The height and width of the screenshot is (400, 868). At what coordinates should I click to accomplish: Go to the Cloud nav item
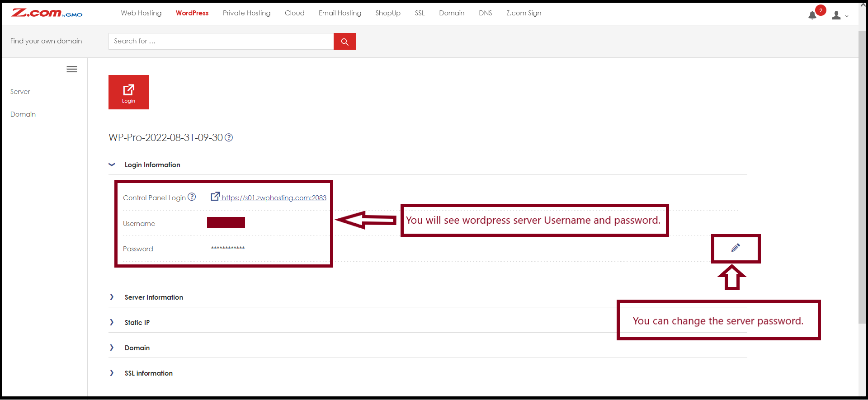(295, 13)
